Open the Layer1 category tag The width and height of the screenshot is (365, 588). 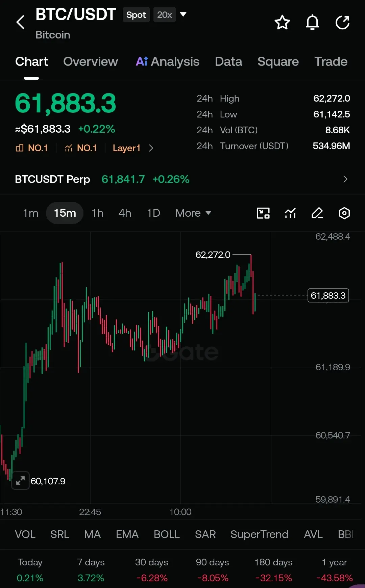tap(126, 148)
